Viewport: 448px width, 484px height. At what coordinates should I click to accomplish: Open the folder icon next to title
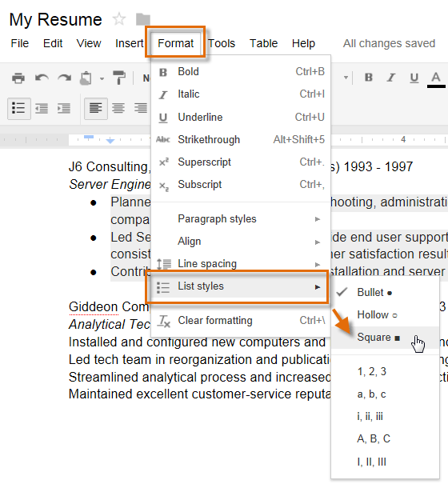[x=143, y=19]
